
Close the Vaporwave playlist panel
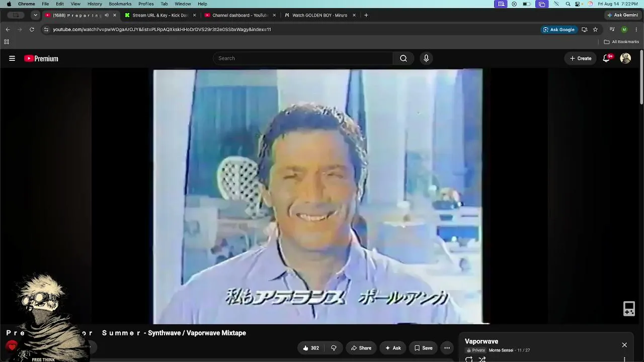point(624,345)
